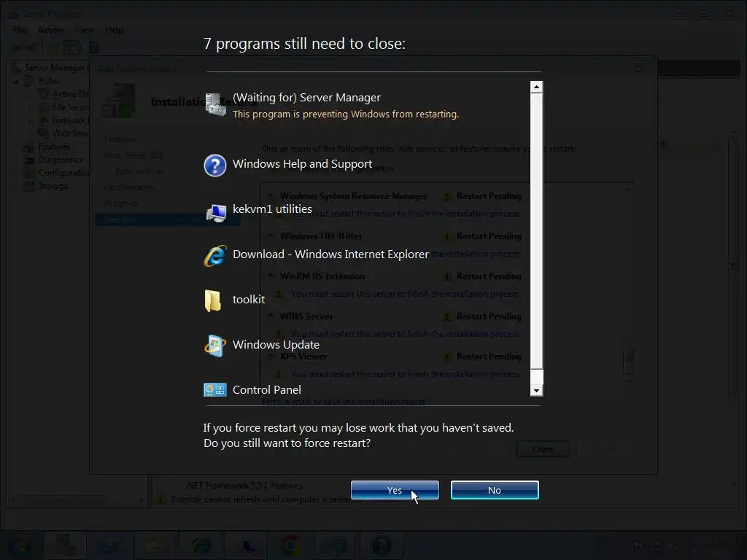Screen dimensions: 747x560
Task: Select the '(Waiting for) Server Manager' entry text
Action: pyautogui.click(x=306, y=98)
